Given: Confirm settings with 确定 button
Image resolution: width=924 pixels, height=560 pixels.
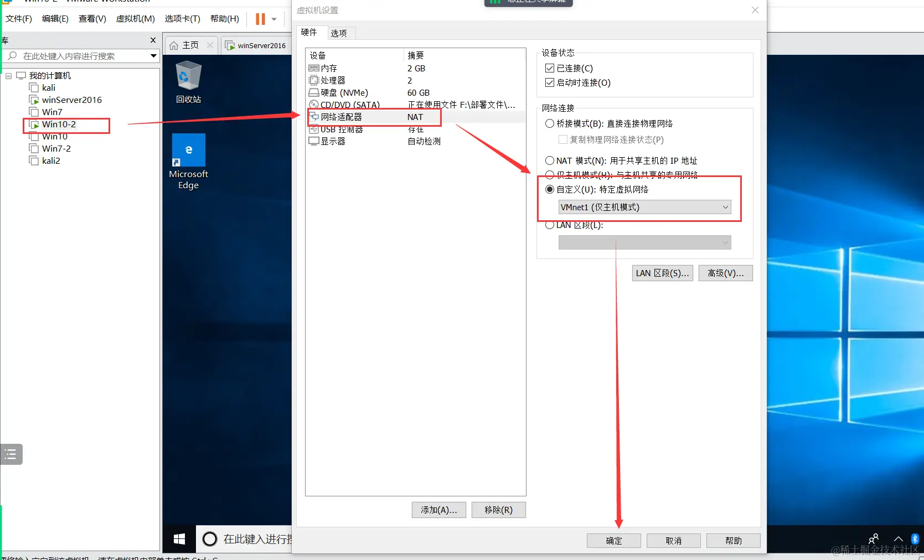Looking at the screenshot, I should pos(614,541).
